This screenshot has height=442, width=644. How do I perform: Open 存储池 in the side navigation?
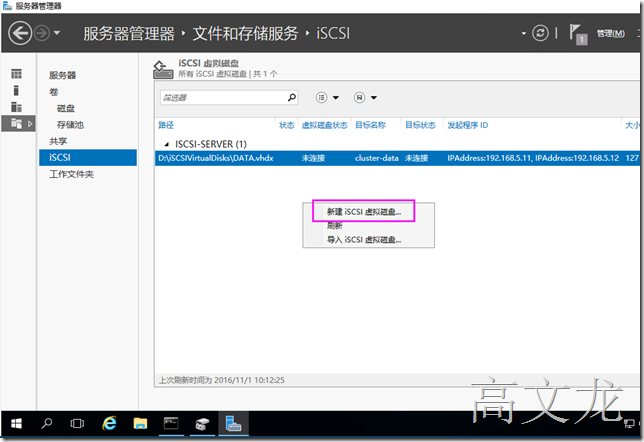pos(70,124)
